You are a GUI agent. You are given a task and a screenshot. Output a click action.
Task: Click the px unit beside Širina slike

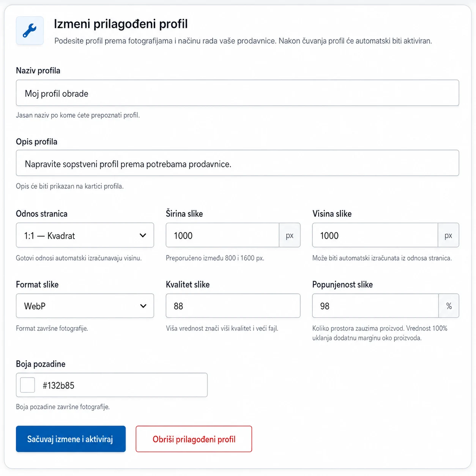(x=290, y=235)
